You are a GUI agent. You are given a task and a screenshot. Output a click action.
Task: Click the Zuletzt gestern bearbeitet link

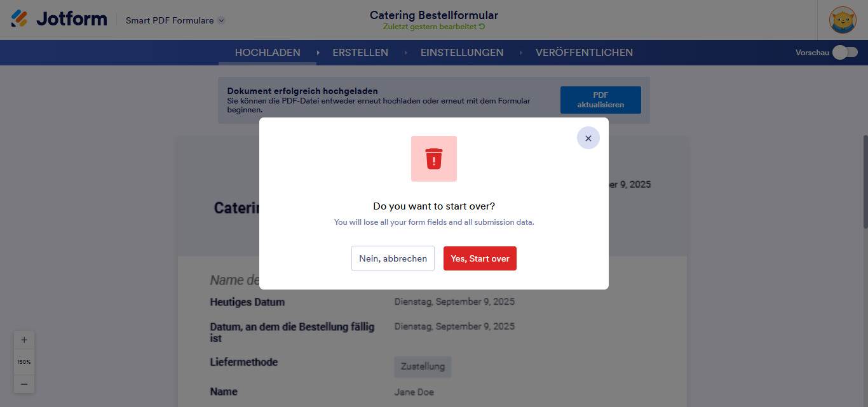430,27
